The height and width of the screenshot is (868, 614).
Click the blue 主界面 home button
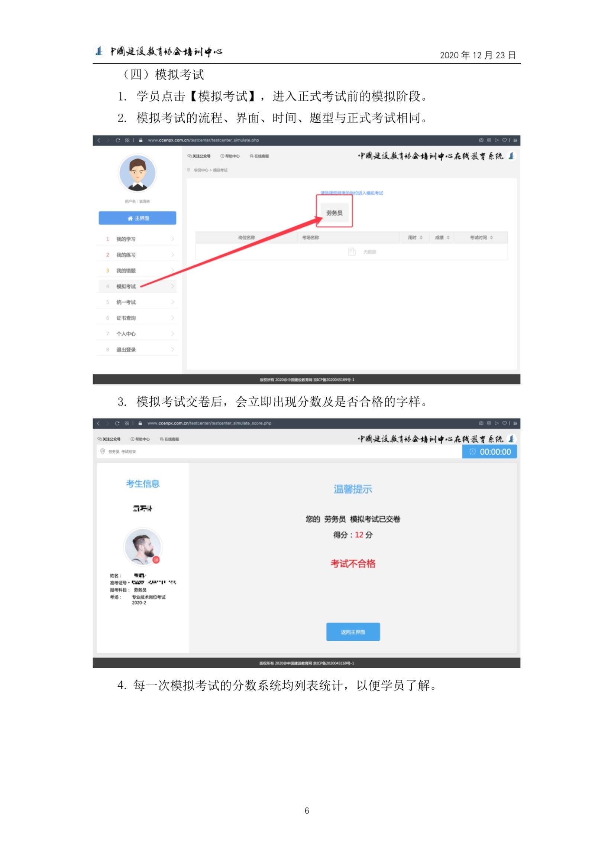click(137, 218)
